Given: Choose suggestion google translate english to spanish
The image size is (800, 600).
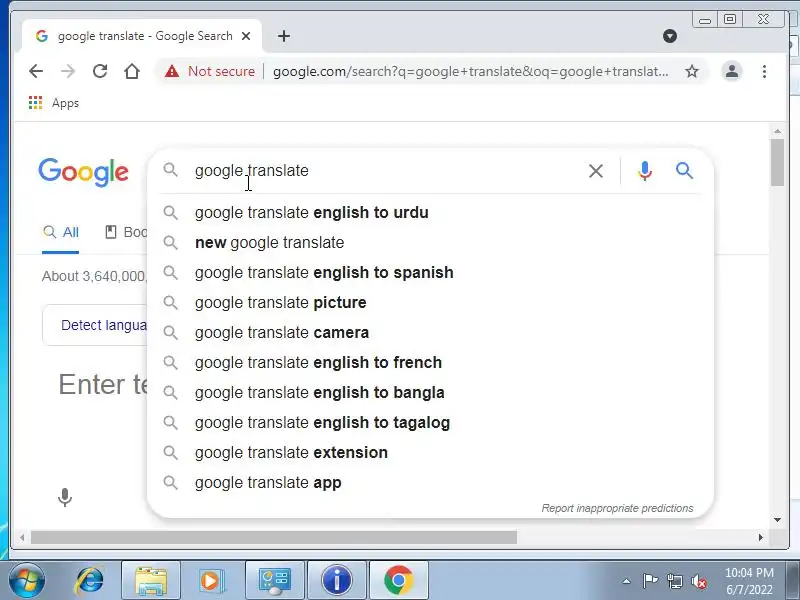Looking at the screenshot, I should point(324,272).
